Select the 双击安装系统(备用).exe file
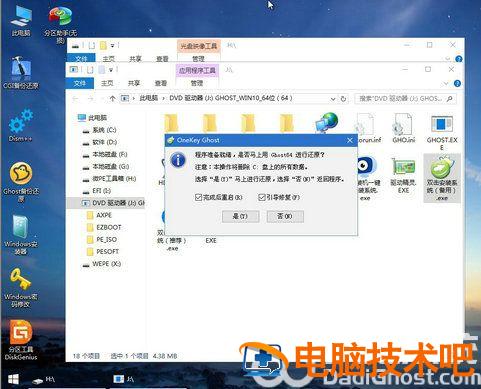Screen dimensions: 481x389 (442, 178)
